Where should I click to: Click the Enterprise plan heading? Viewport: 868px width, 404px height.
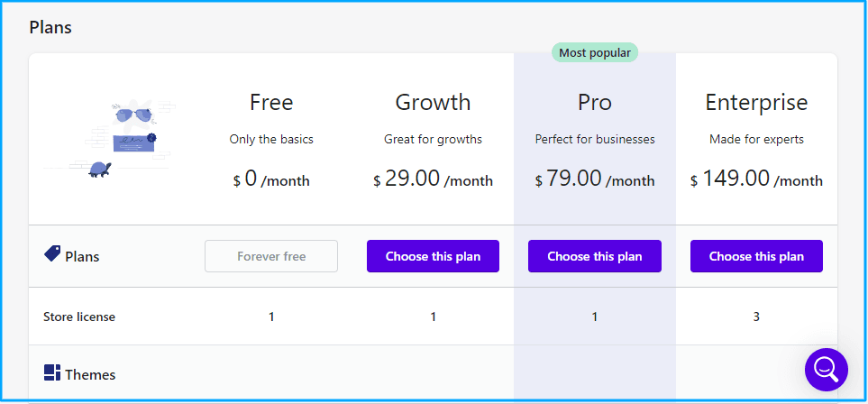tap(756, 103)
